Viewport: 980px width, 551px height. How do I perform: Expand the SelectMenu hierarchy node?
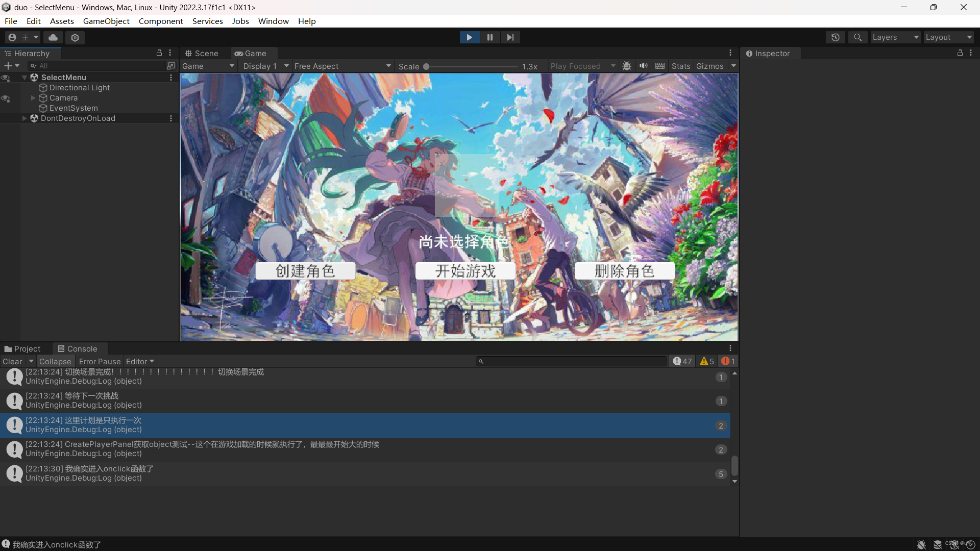click(x=23, y=77)
